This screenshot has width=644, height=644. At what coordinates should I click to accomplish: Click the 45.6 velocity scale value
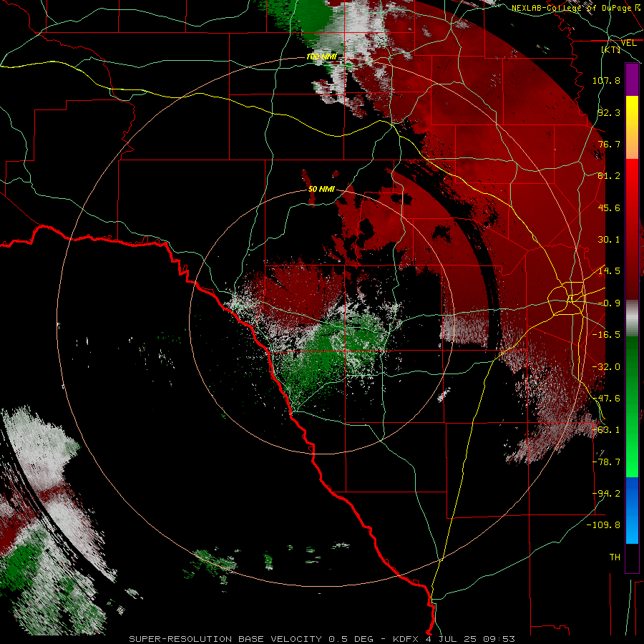click(x=609, y=208)
